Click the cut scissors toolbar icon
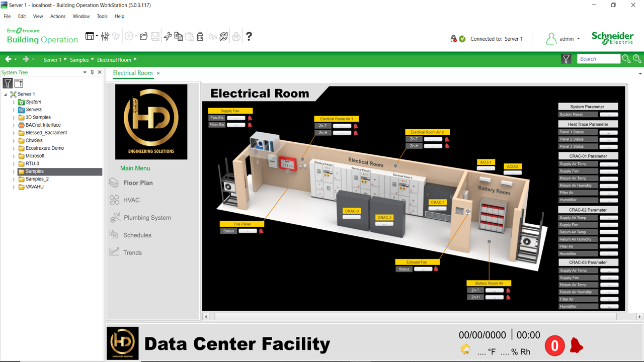This screenshot has height=362, width=644. (168, 36)
